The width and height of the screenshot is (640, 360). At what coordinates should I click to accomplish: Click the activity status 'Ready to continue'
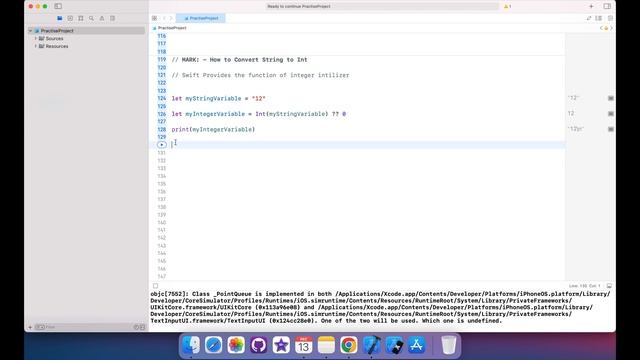coord(299,7)
